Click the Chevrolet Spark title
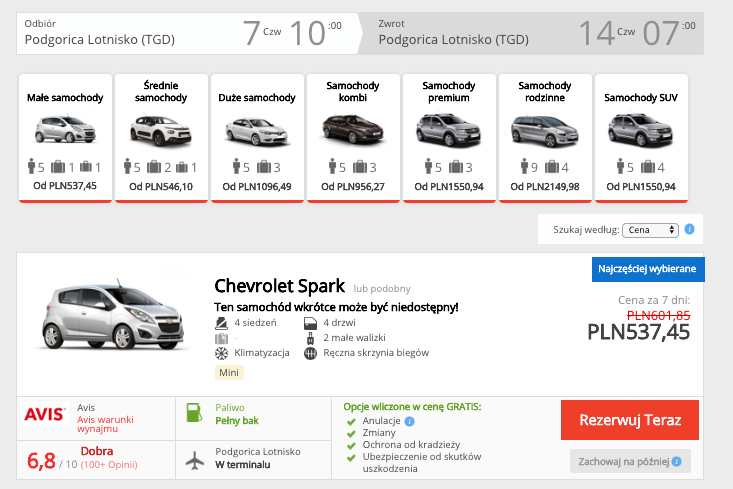The image size is (733, 489). (280, 286)
